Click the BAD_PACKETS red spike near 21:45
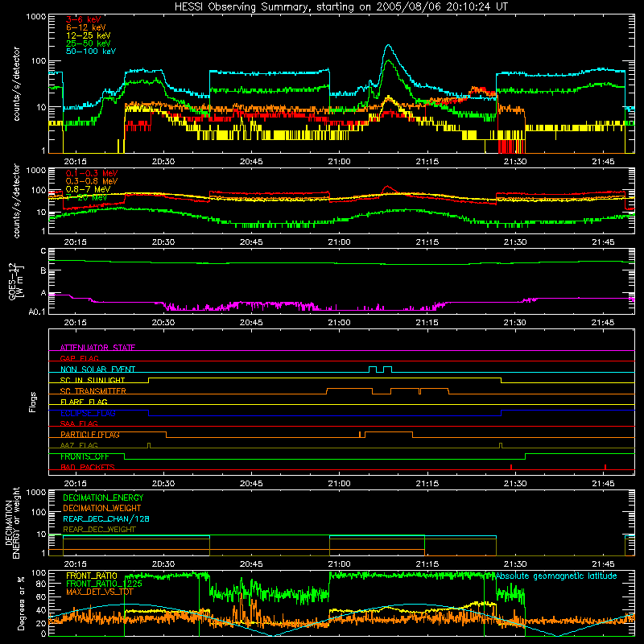The image size is (644, 644). [x=605, y=467]
